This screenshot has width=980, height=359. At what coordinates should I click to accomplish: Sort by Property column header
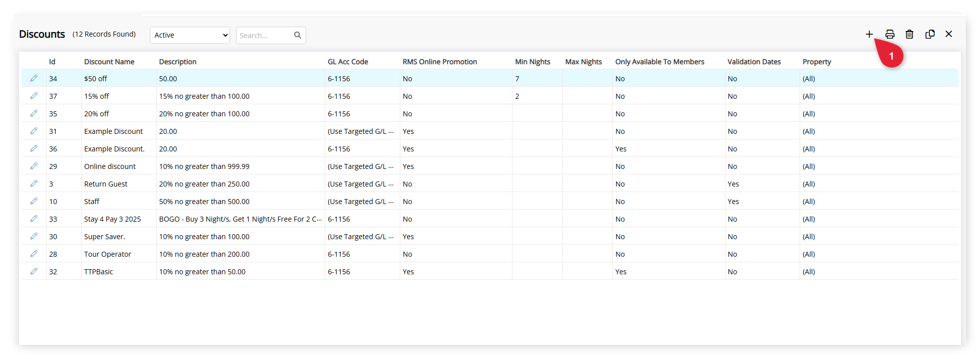[817, 62]
